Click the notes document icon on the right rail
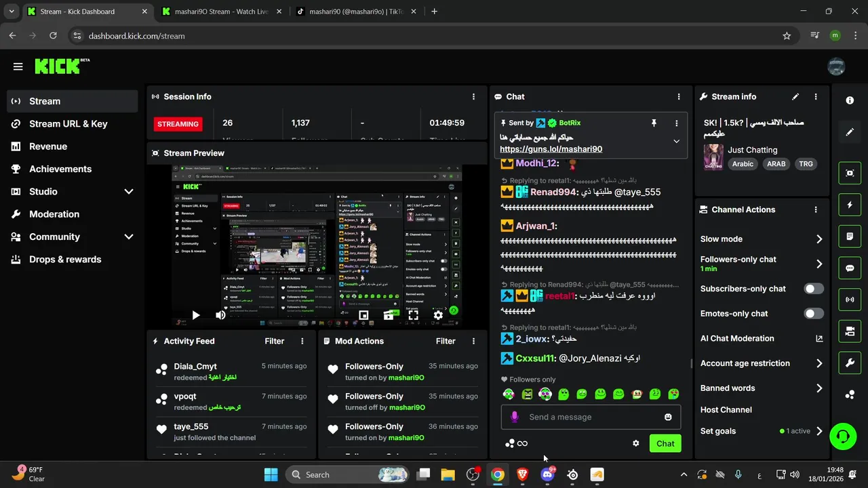This screenshot has width=868, height=488. (850, 237)
